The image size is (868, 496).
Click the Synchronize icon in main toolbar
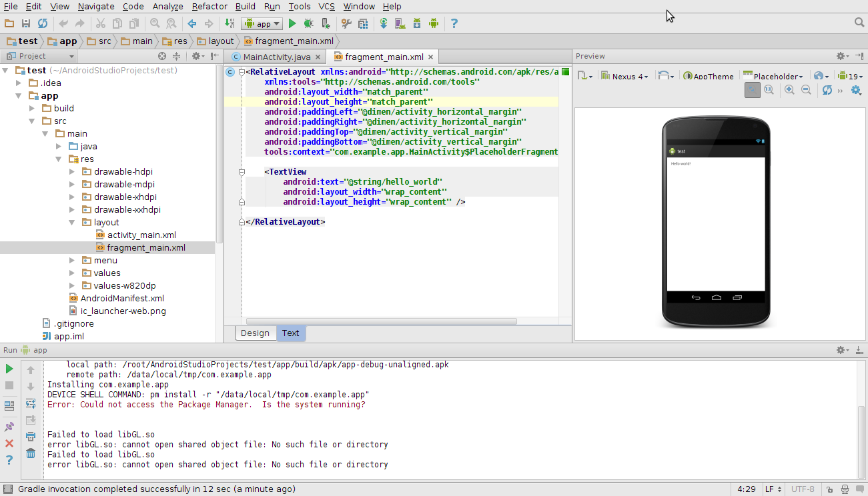(x=42, y=23)
